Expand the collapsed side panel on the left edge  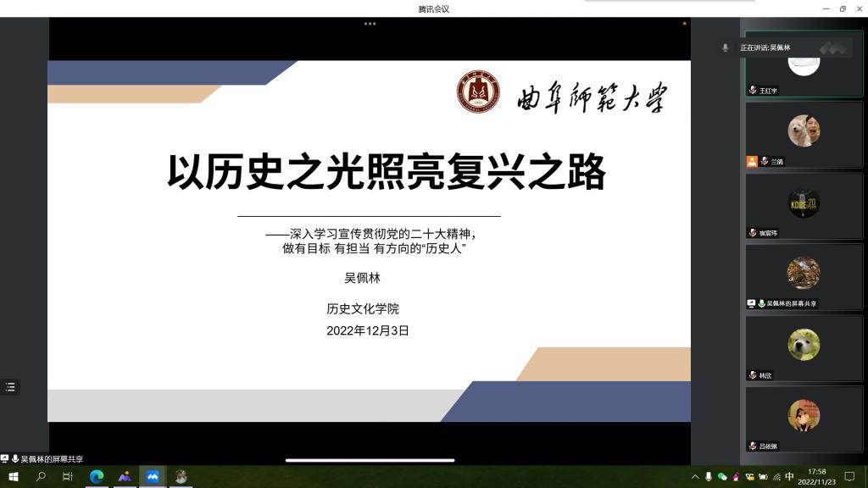point(10,387)
